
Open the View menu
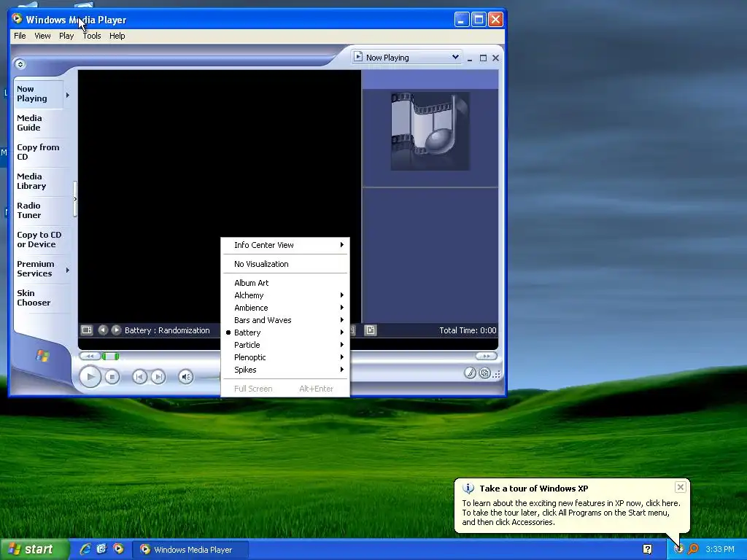tap(42, 36)
